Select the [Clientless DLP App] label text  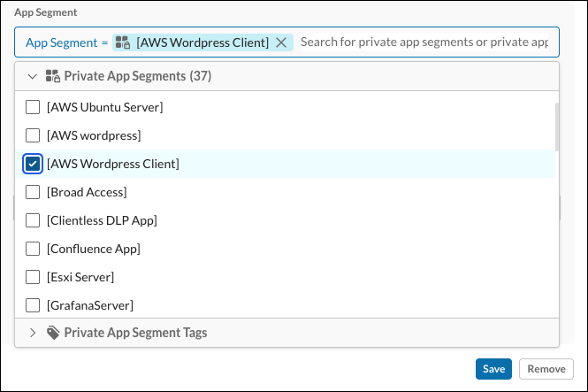(102, 220)
